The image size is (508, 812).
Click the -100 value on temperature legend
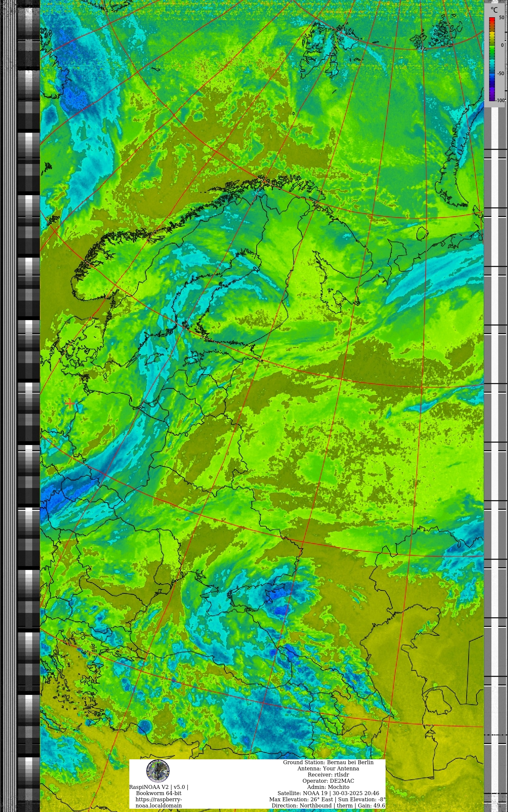pos(500,100)
